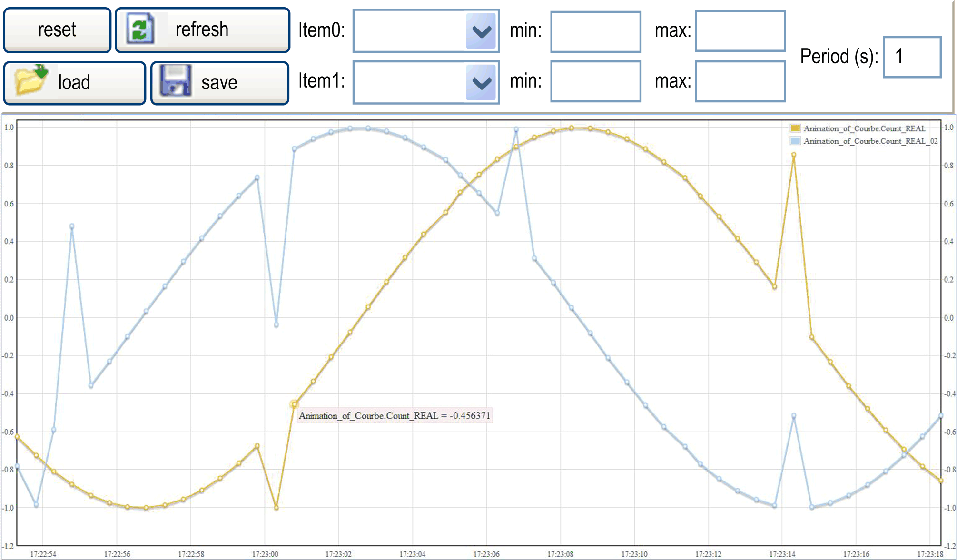Click the Period (s) input box

[912, 57]
